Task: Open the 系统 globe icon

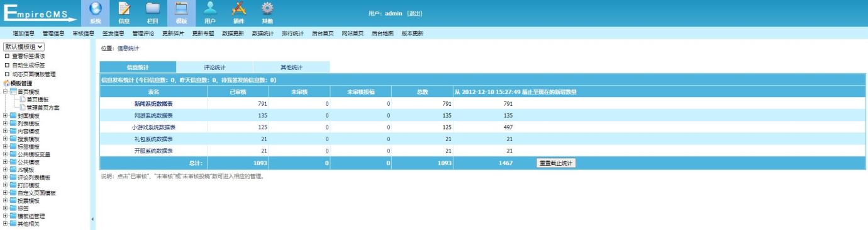Action: 96,9
